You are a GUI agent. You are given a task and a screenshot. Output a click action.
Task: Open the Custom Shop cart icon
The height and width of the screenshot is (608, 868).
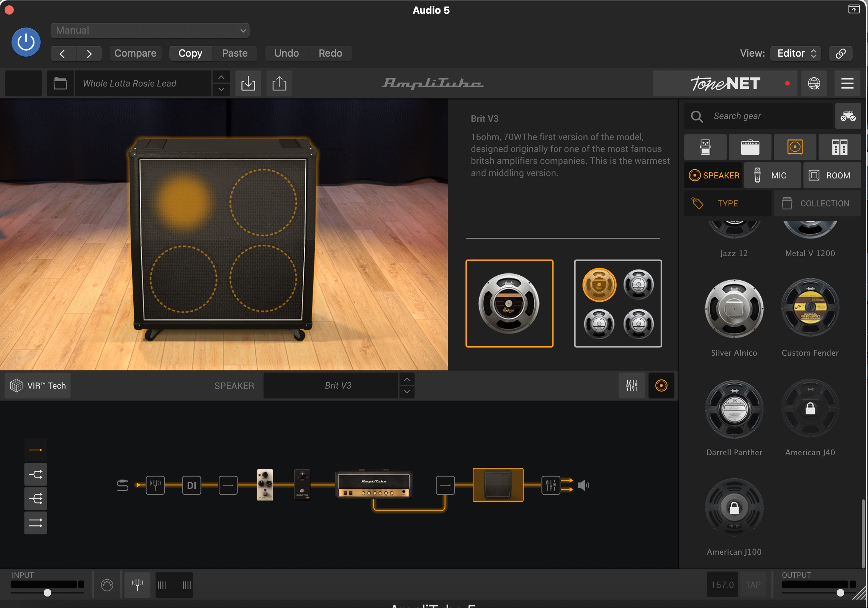[848, 116]
